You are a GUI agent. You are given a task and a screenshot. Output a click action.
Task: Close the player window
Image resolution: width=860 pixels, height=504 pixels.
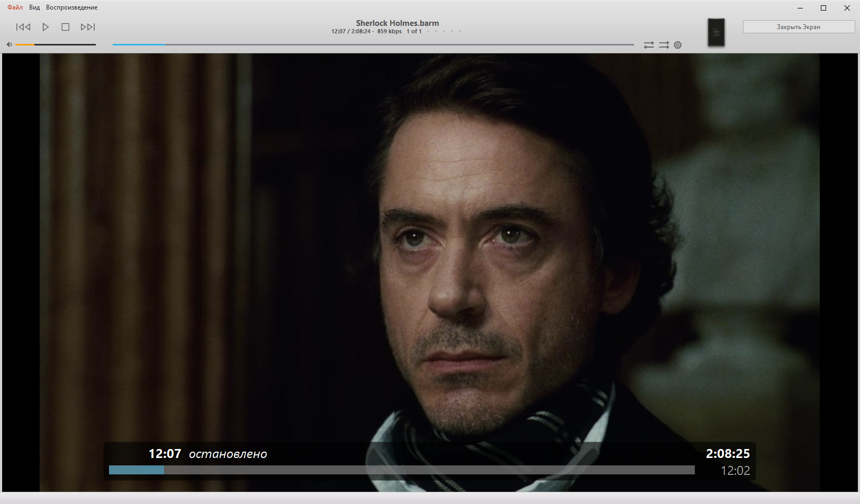coord(847,8)
